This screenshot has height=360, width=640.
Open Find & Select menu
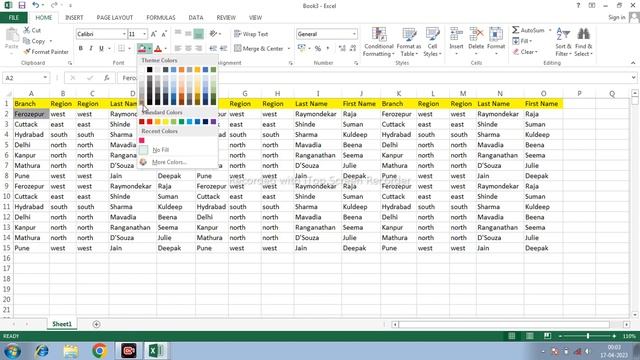tap(583, 42)
